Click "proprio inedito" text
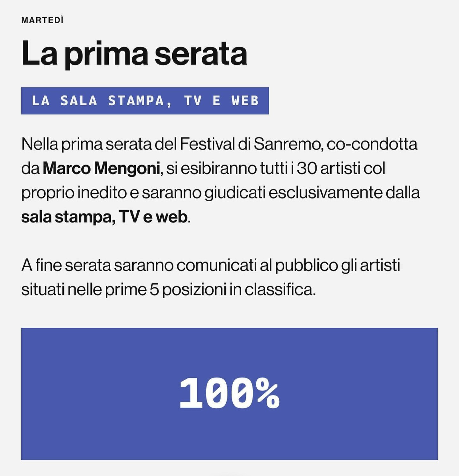Viewport: 459px width, 476px height. 74,193
